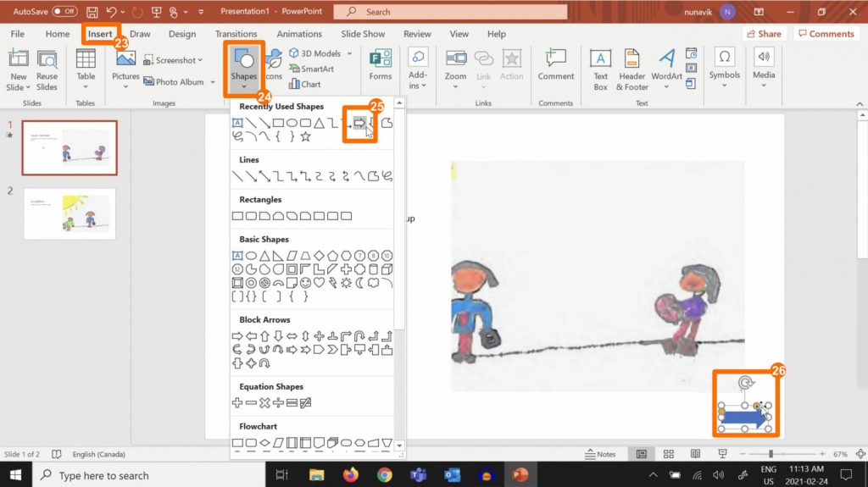Switch to the Animations tab

[299, 34]
